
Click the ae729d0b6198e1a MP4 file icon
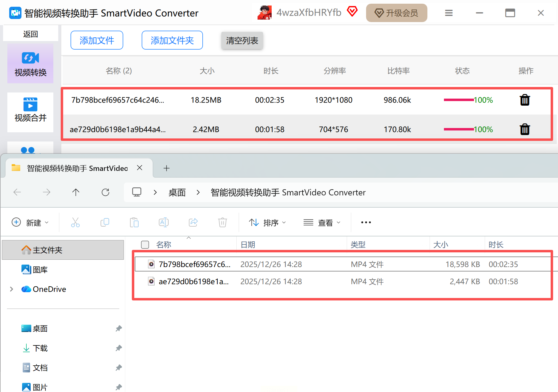[151, 281]
